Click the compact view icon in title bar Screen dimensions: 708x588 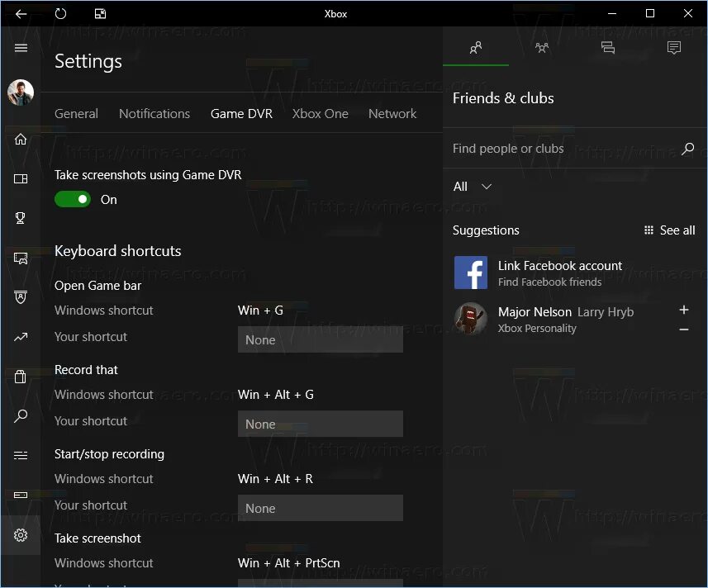(x=100, y=14)
